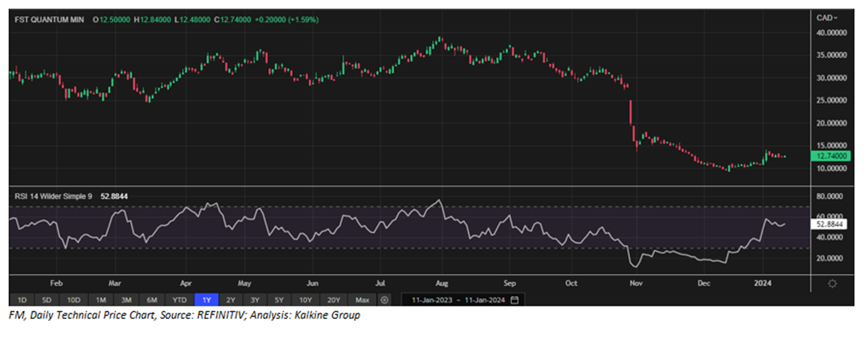Choose the 6M range button
The width and height of the screenshot is (868, 340).
[152, 300]
